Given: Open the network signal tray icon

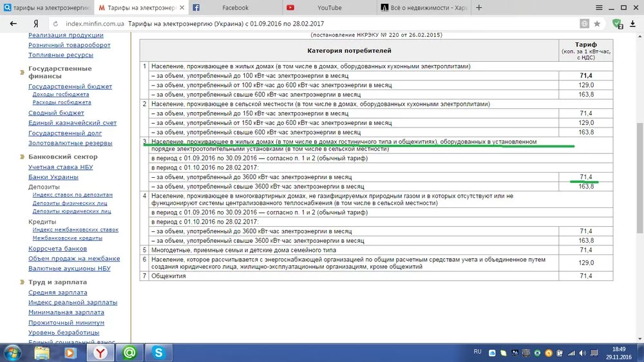Looking at the screenshot, I should click(x=571, y=353).
